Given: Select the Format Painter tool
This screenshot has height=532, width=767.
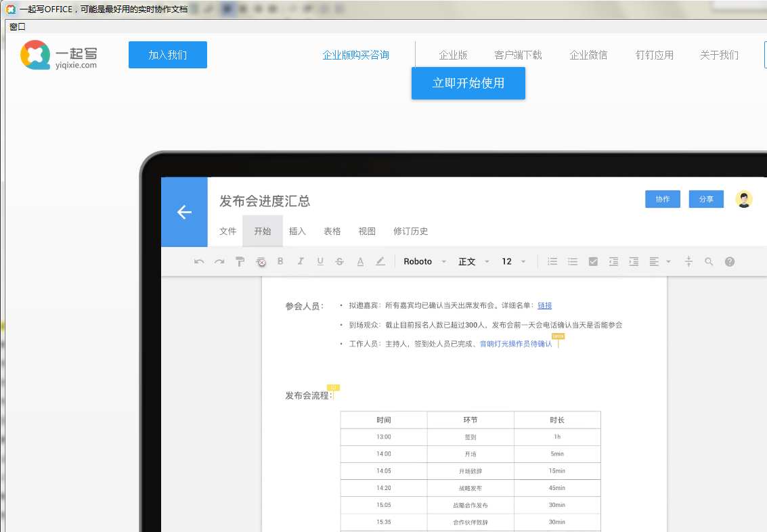Looking at the screenshot, I should (240, 261).
